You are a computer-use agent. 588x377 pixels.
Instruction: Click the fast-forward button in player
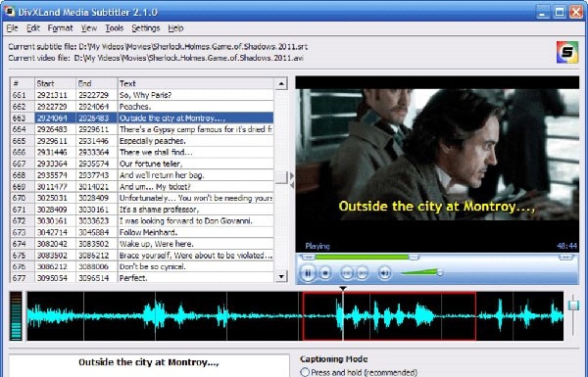(363, 273)
